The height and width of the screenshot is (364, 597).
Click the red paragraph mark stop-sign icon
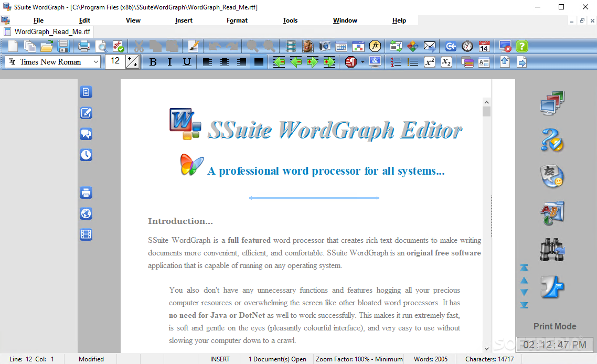(350, 62)
